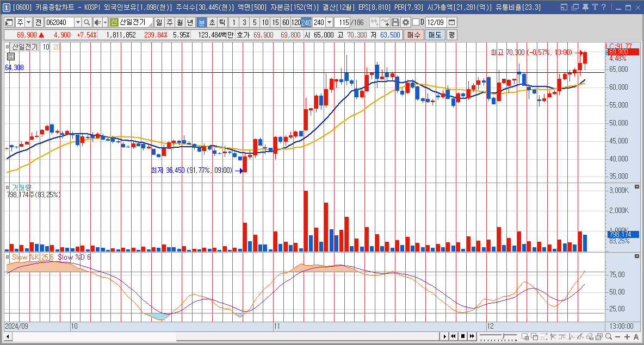Close the Slow stochastic panel
The height and width of the screenshot is (345, 644).
tap(637, 256)
